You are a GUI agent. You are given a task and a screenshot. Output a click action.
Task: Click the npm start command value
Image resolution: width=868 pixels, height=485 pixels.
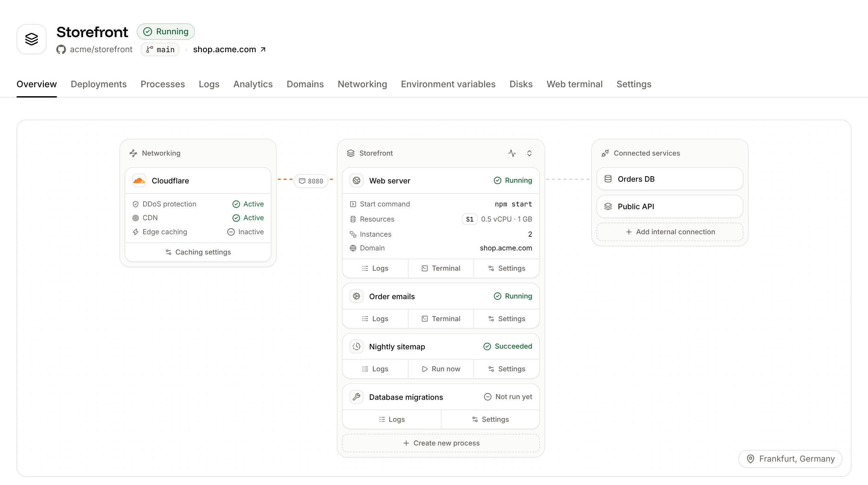coord(513,204)
